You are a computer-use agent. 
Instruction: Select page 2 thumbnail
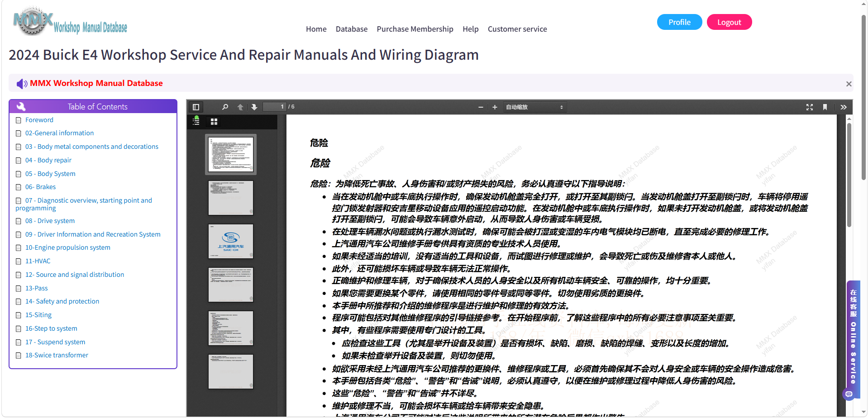point(231,198)
